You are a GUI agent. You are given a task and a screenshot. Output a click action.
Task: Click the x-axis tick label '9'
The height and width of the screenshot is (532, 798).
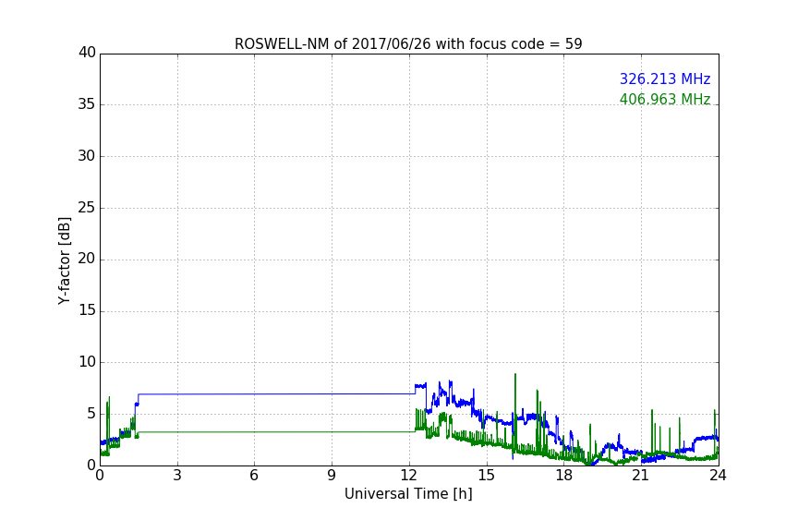coord(332,476)
